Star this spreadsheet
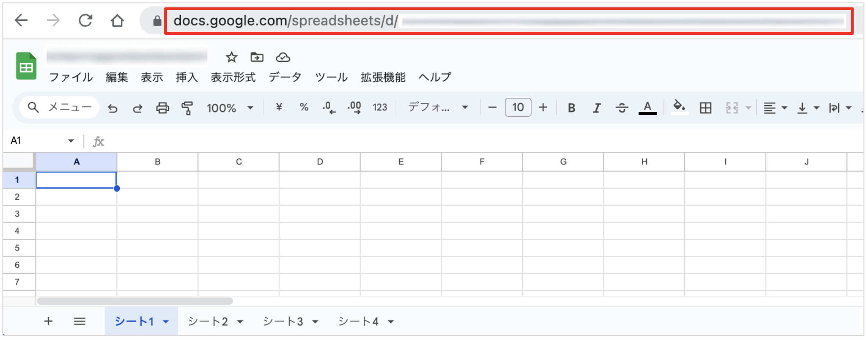This screenshot has height=340, width=868. pos(232,57)
